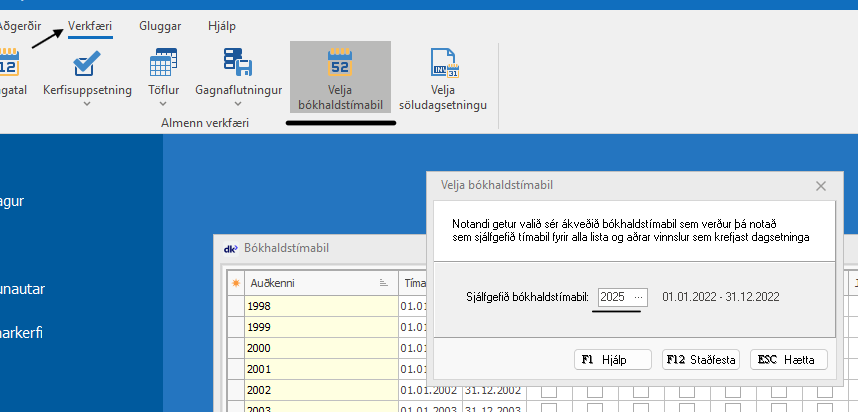This screenshot has width=858, height=412.
Task: Click the Kerfisuppsetning checkmark icon
Action: [x=87, y=63]
